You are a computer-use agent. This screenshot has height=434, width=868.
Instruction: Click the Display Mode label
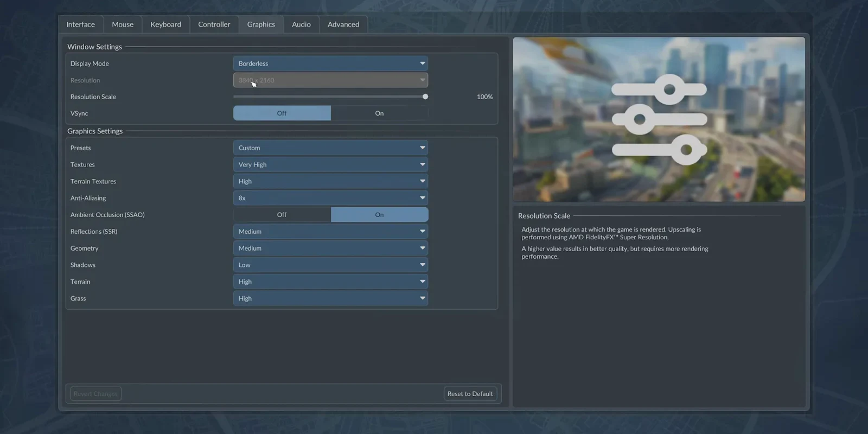tap(90, 63)
